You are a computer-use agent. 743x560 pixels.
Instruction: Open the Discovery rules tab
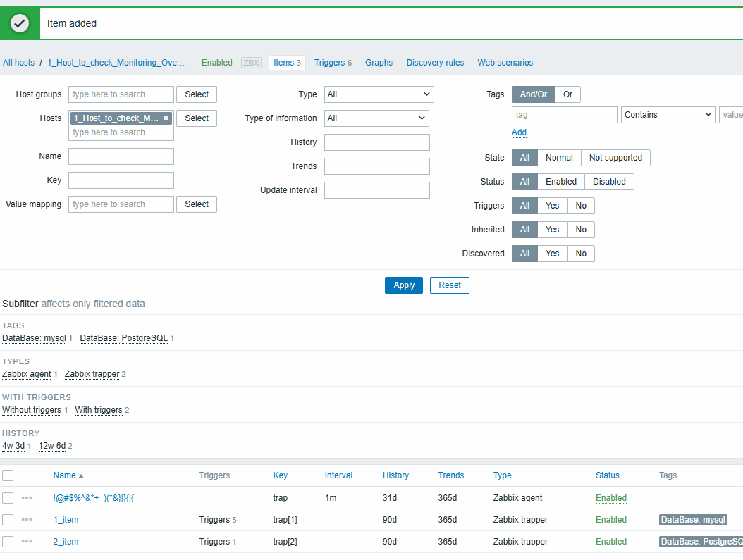coord(435,63)
